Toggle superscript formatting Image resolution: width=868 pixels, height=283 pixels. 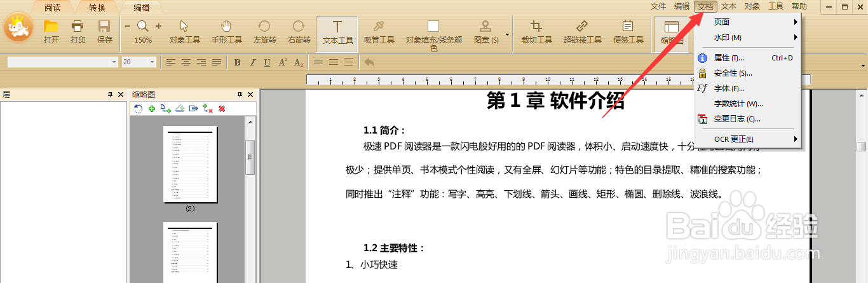coord(283,62)
